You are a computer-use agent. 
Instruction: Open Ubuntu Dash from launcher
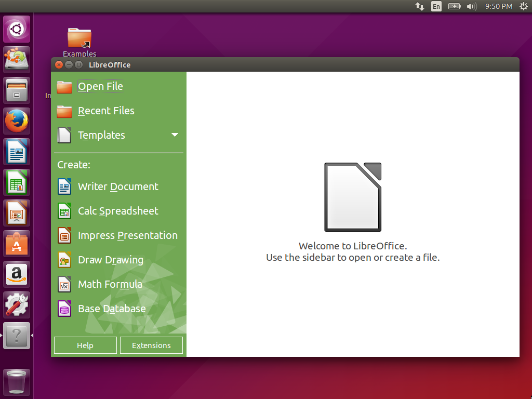point(17,29)
